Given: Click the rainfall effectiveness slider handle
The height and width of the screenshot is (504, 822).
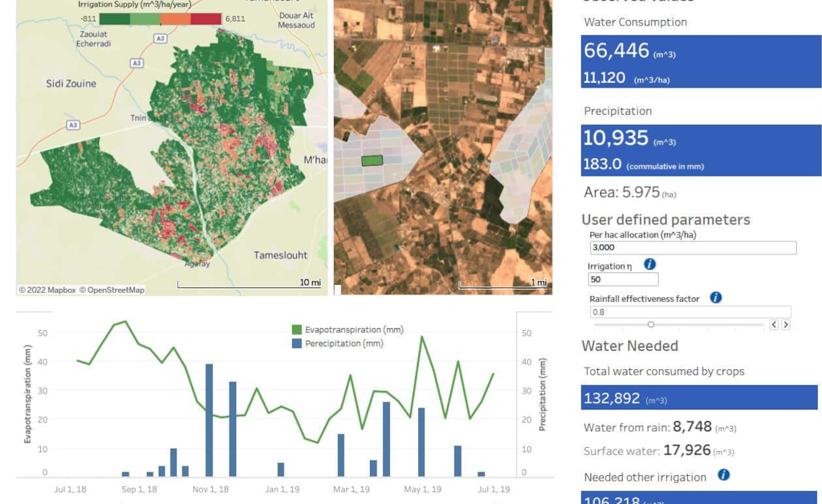Looking at the screenshot, I should [650, 325].
